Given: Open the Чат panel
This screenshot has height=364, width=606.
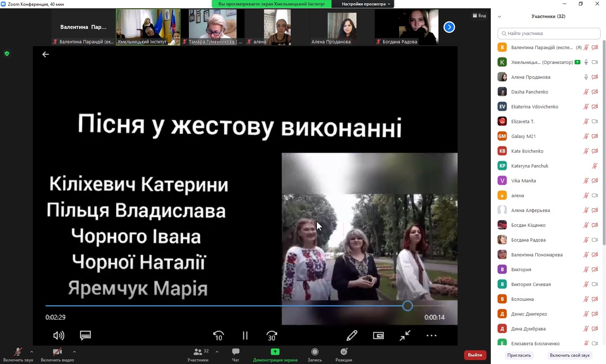Looking at the screenshot, I should click(x=235, y=355).
